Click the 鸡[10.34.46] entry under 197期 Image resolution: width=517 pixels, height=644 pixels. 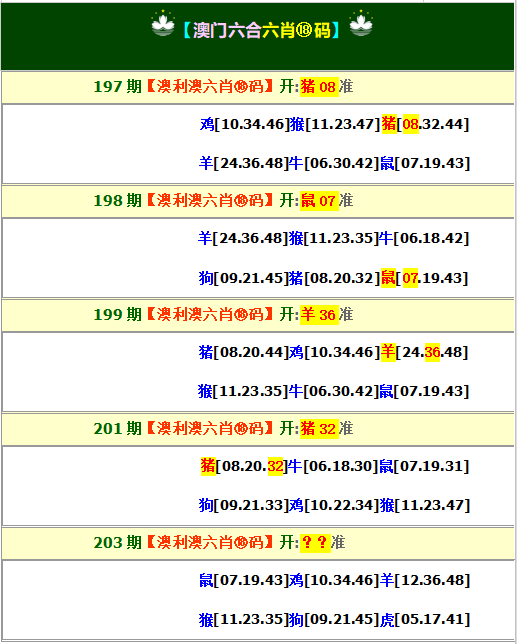245,124
